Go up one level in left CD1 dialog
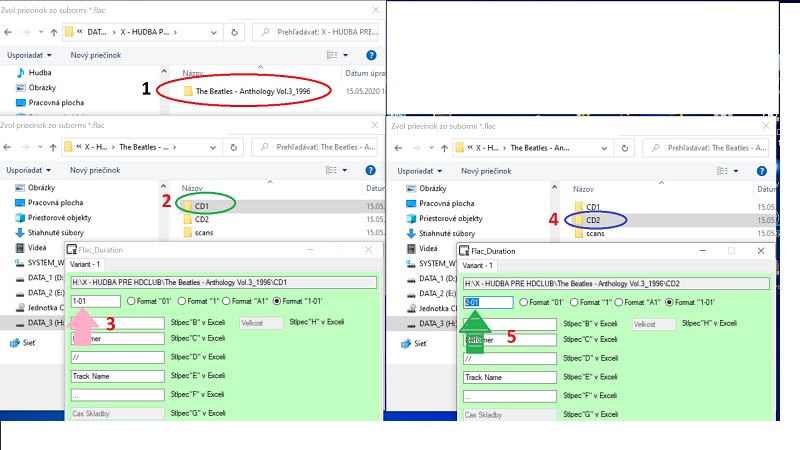Viewport: 800px width, 450px height. 53,147
